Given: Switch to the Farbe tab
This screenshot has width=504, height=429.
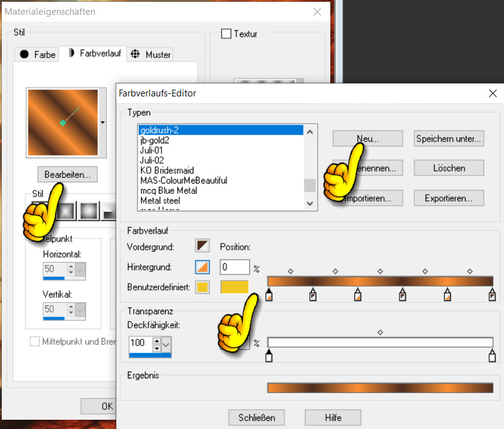Looking at the screenshot, I should click(38, 54).
